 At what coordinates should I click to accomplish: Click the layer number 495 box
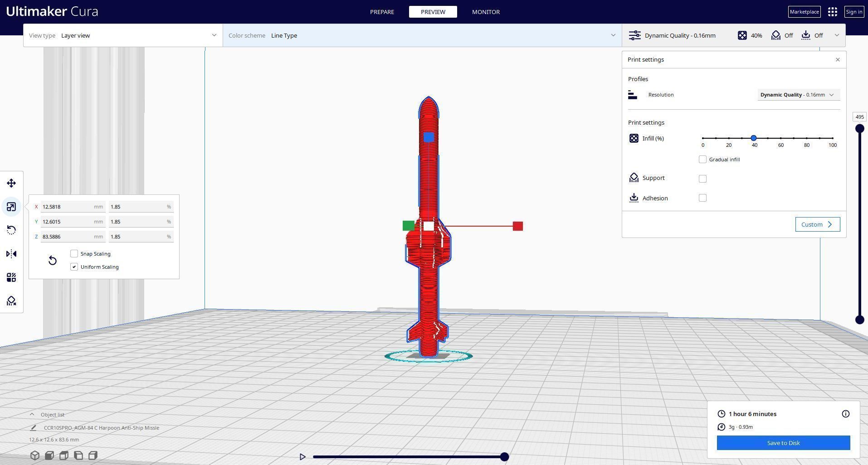(x=859, y=117)
